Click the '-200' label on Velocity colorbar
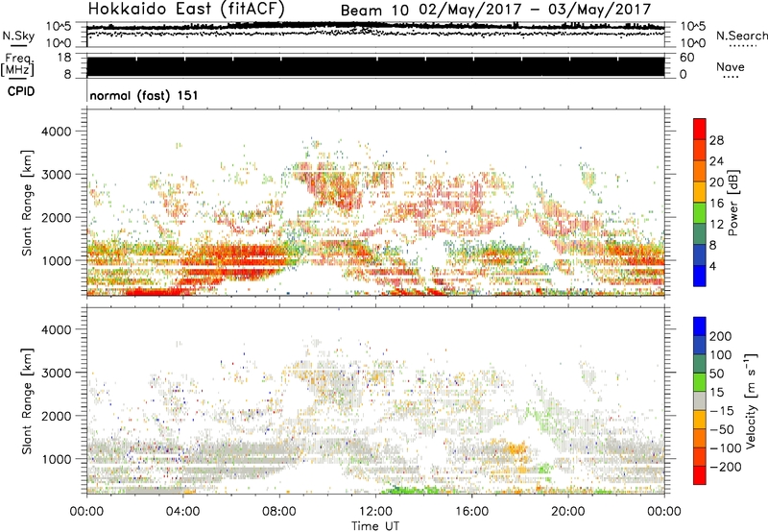 pos(725,467)
